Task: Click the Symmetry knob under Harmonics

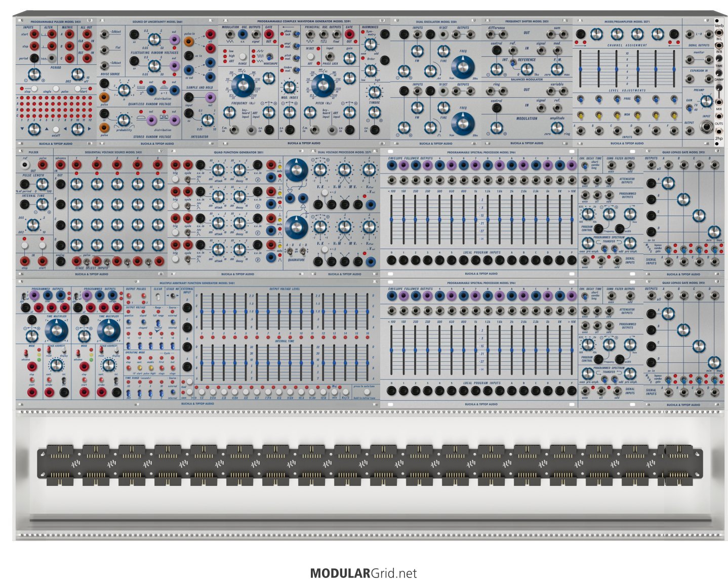Action: click(371, 45)
